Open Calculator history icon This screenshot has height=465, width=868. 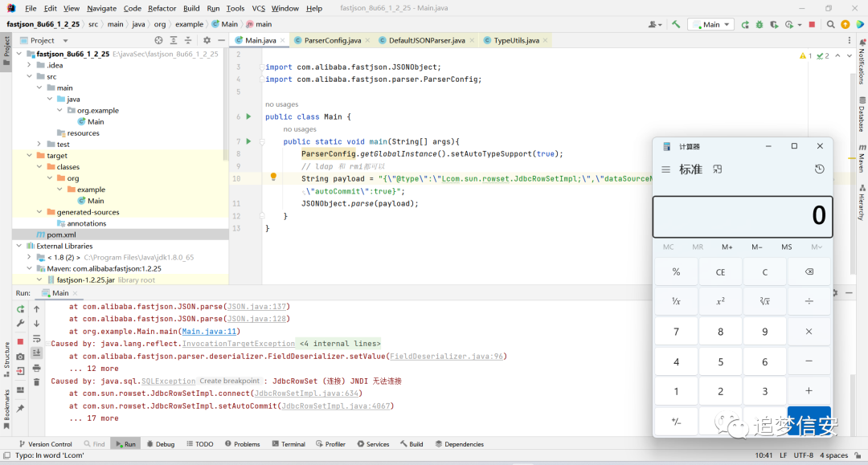pyautogui.click(x=819, y=169)
